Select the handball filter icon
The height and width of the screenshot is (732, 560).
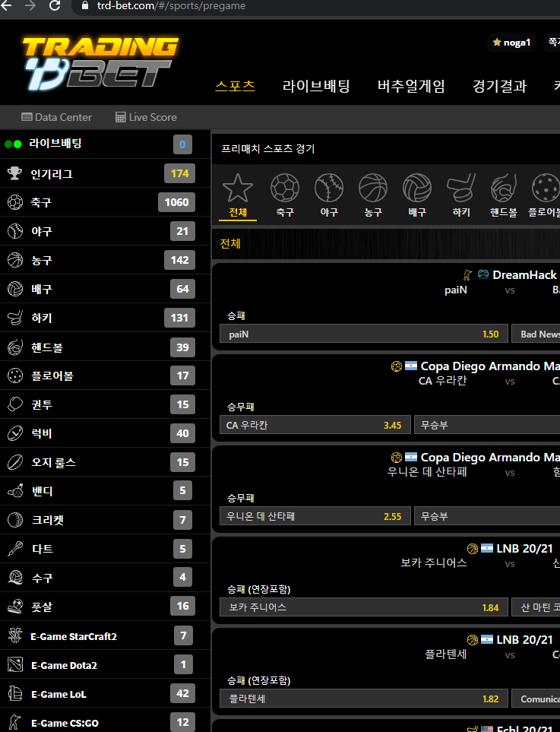point(504,188)
